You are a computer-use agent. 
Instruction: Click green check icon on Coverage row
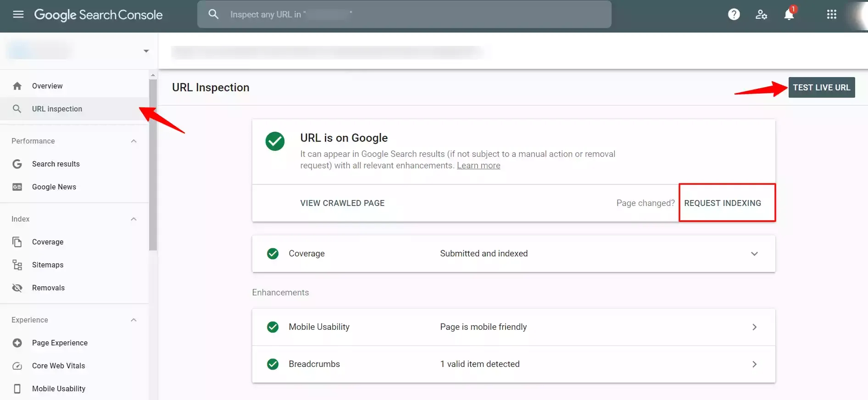(273, 254)
